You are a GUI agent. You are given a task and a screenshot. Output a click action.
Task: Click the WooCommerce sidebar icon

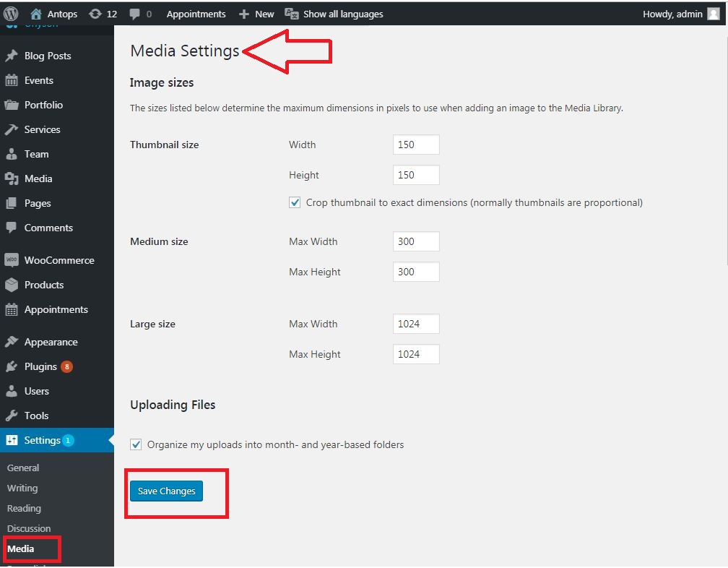coord(12,260)
